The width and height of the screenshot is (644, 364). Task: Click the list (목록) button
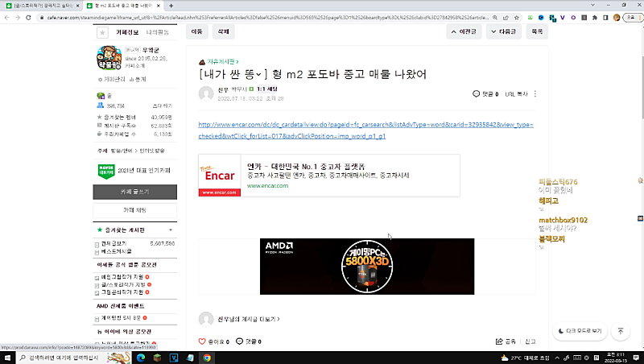537,31
